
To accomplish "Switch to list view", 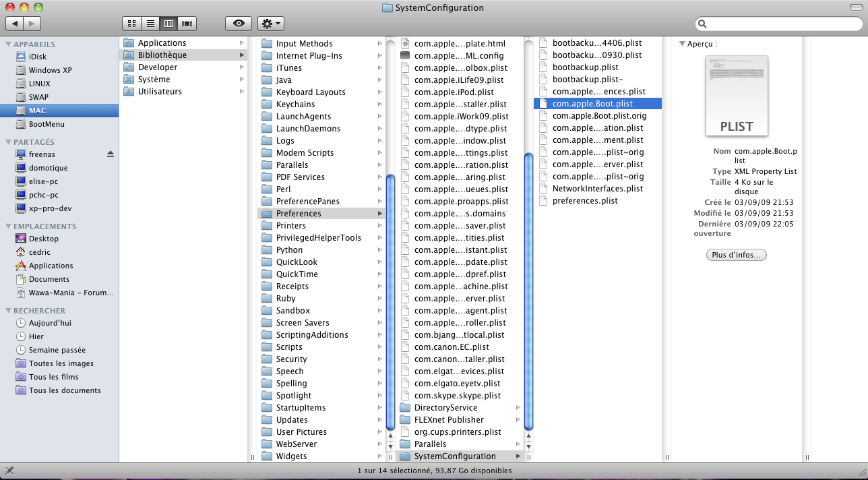I will pyautogui.click(x=150, y=24).
